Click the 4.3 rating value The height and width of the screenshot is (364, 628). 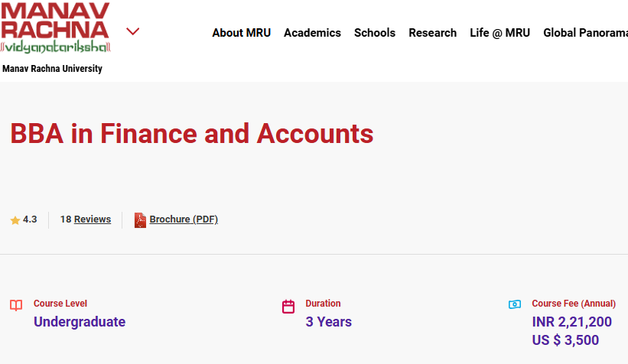30,219
